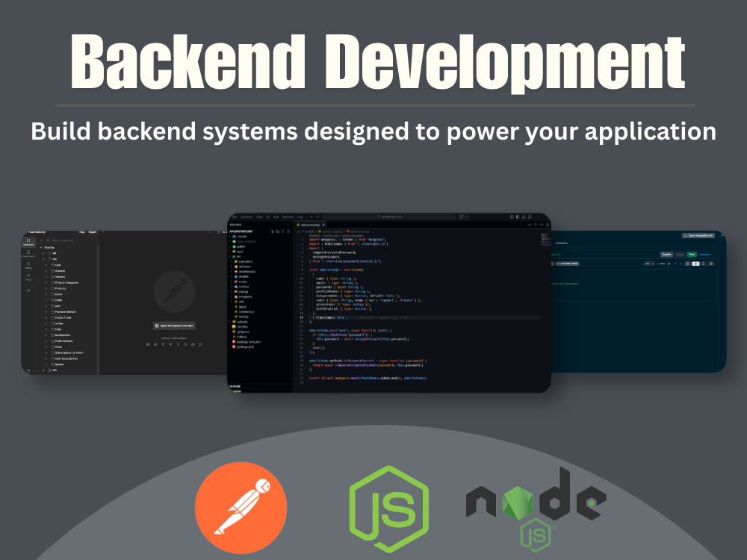Viewport: 747px width, 560px height.
Task: Toggle primary sidebar layout icon in VS Code
Action: (x=518, y=217)
